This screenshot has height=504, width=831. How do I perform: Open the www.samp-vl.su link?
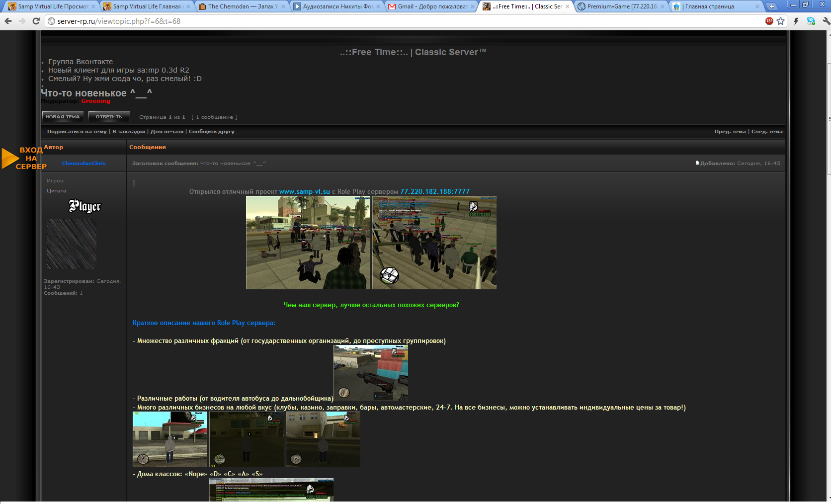pos(305,191)
